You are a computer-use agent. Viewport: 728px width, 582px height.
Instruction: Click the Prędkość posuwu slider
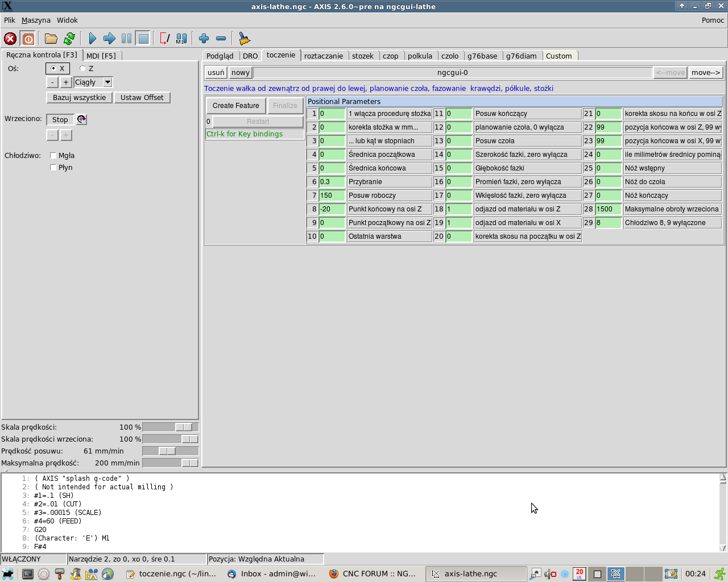click(171, 451)
